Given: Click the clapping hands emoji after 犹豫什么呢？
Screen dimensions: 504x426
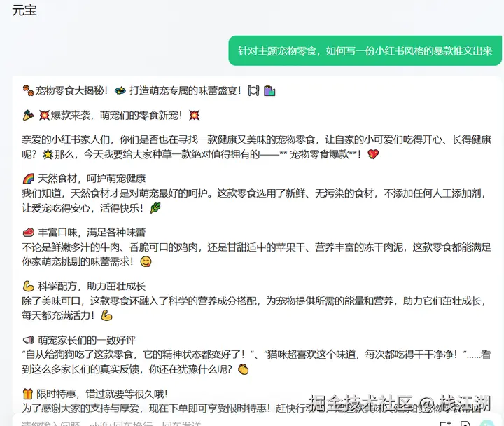Looking at the screenshot, I should coord(244,369).
